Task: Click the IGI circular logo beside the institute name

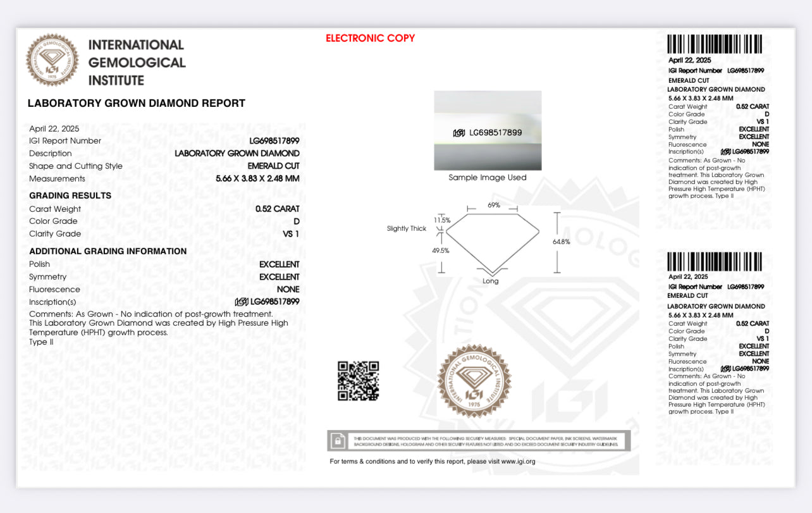Action: click(52, 61)
